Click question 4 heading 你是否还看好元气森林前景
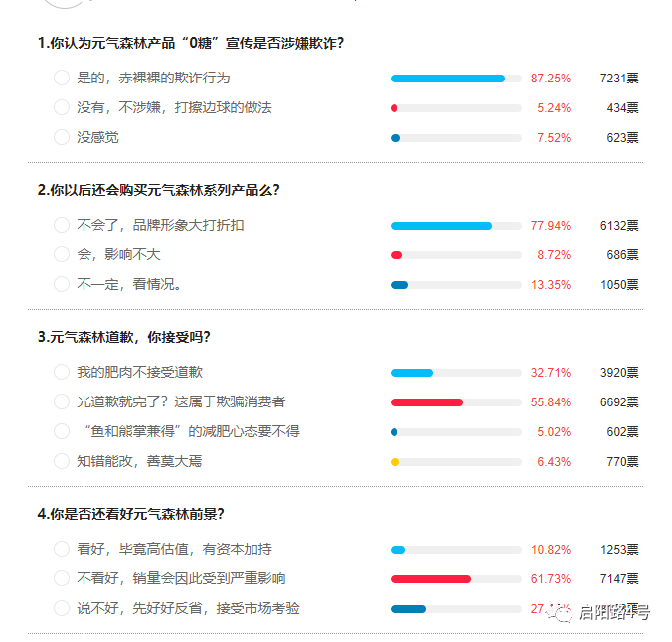 tap(130, 514)
